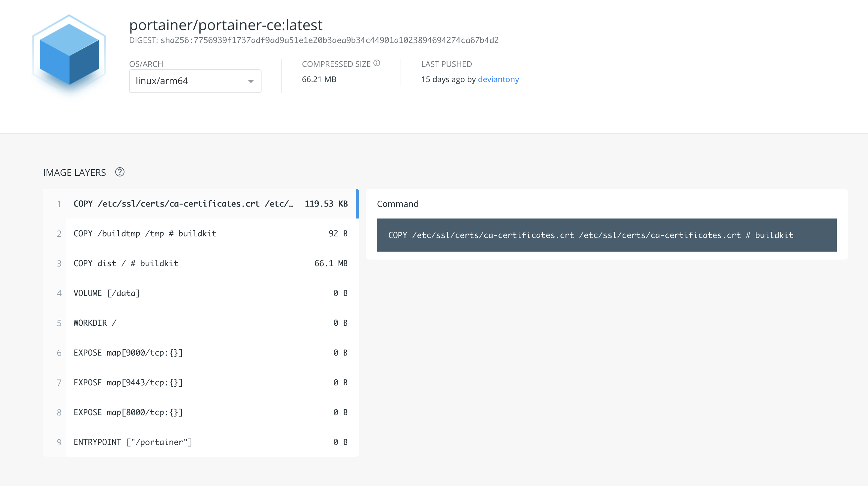Click the portainer/portainer-ce:latest title
Screen dimensions: 868x486
[x=226, y=25]
